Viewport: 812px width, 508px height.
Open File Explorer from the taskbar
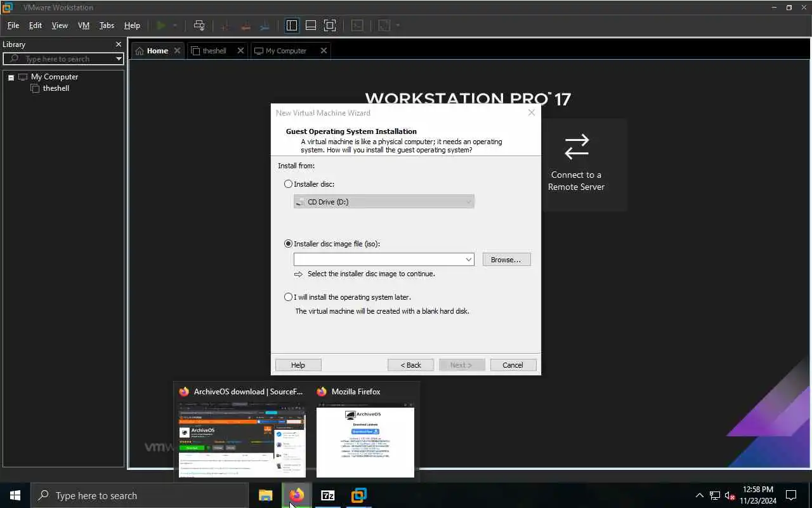(265, 495)
